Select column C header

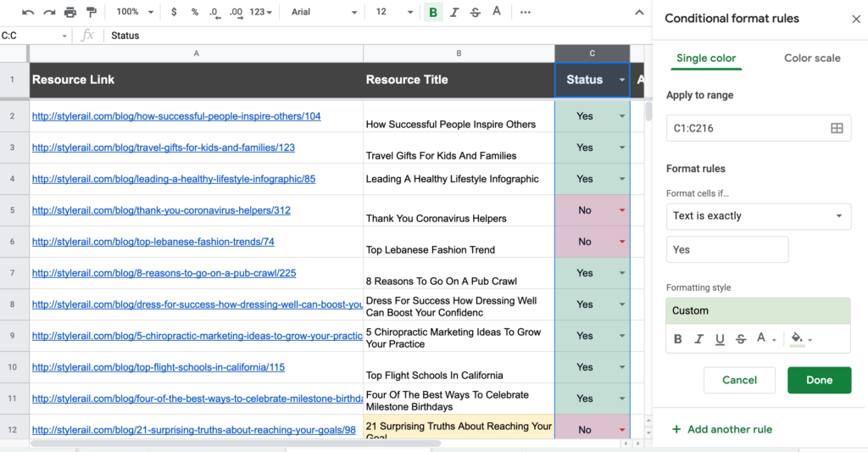point(593,53)
